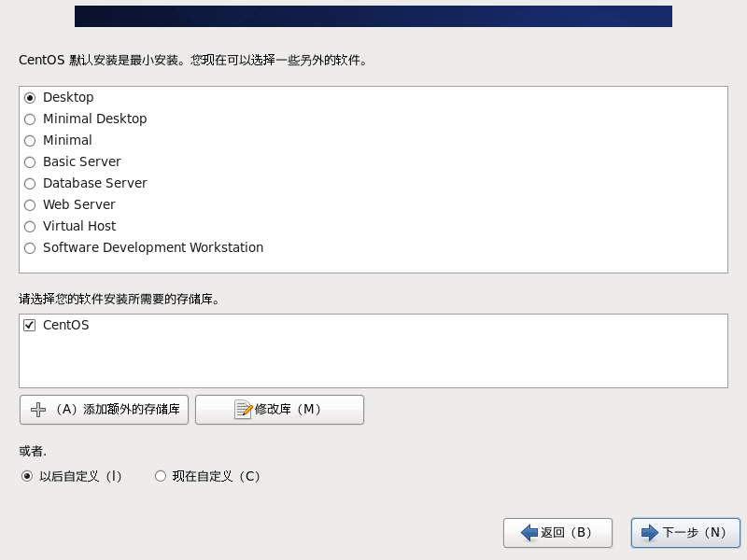
Task: Click the pencil-and-notepad icon on 修改库
Action: 243,410
